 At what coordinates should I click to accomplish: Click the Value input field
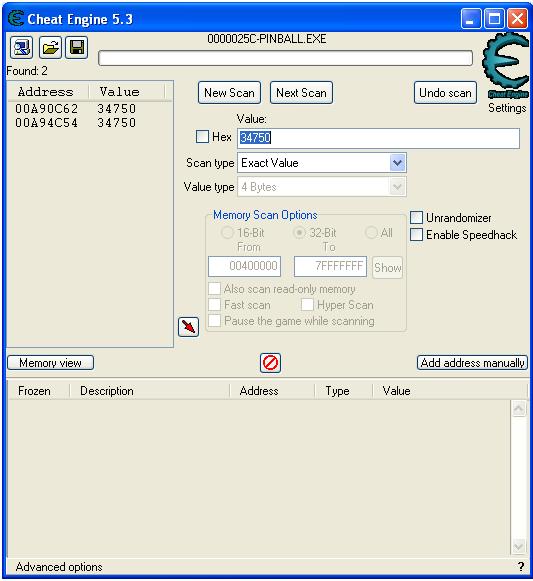378,138
